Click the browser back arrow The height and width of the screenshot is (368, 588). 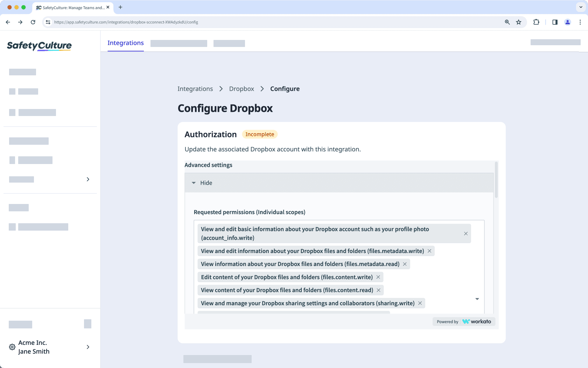point(8,22)
